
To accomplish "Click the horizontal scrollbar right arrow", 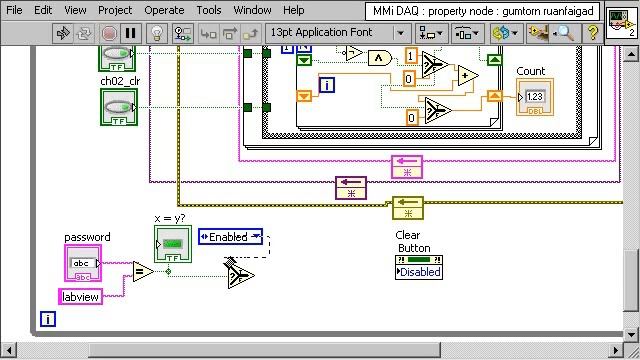I will pyautogui.click(x=616, y=350).
